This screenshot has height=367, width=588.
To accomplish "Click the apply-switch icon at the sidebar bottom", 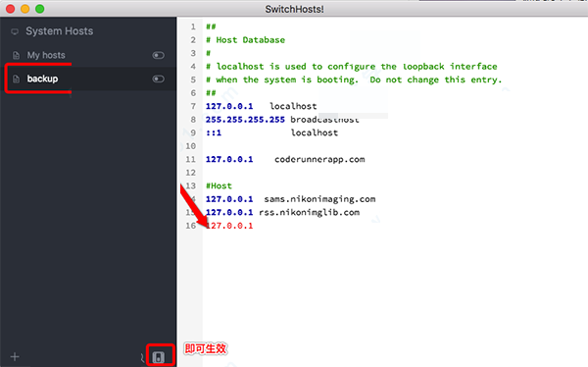I will [x=159, y=357].
